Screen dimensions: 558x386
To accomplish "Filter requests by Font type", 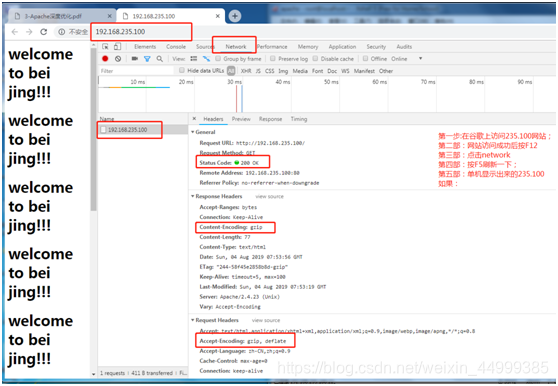I will (317, 71).
